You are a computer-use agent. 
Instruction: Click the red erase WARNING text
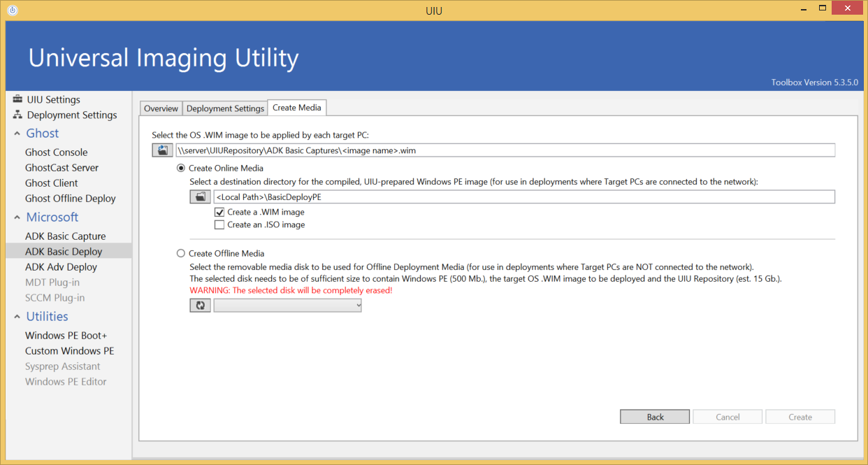point(291,290)
